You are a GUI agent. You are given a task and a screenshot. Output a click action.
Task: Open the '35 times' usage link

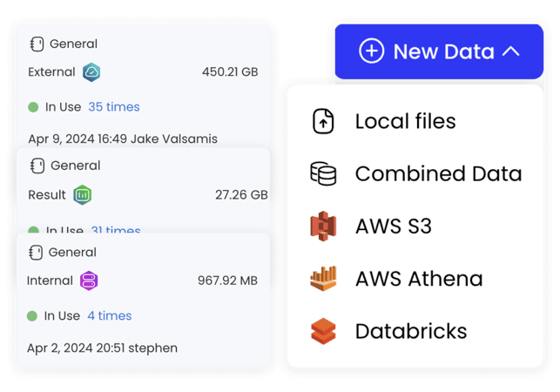pyautogui.click(x=113, y=107)
